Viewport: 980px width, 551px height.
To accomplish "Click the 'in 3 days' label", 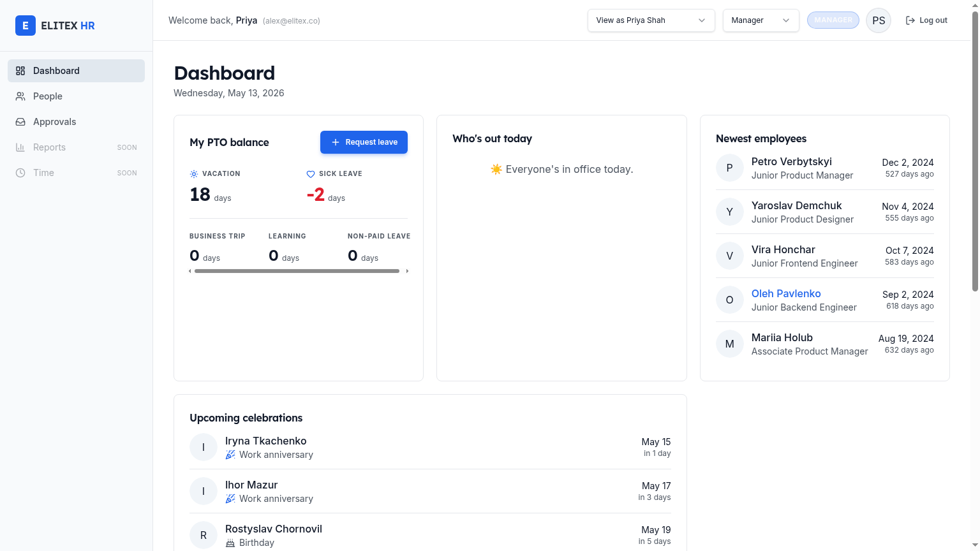I will [655, 497].
